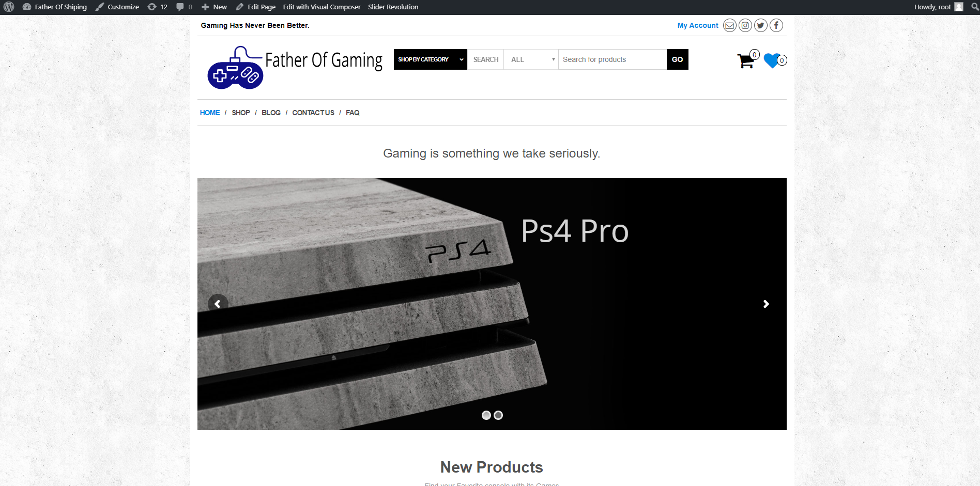980x486 pixels.
Task: Open the shopping cart icon
Action: click(746, 60)
